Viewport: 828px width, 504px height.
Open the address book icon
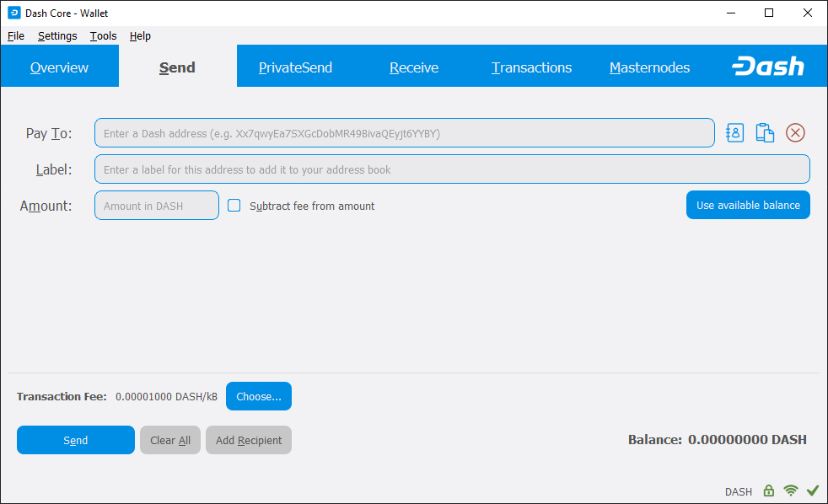click(x=734, y=133)
